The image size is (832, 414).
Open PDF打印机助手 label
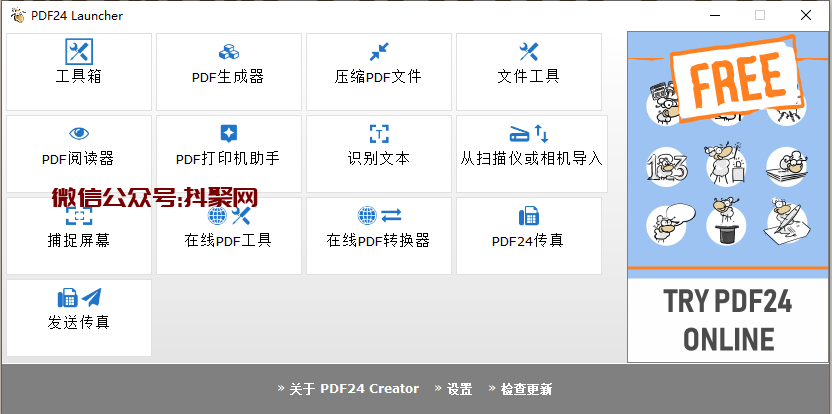[x=228, y=159]
